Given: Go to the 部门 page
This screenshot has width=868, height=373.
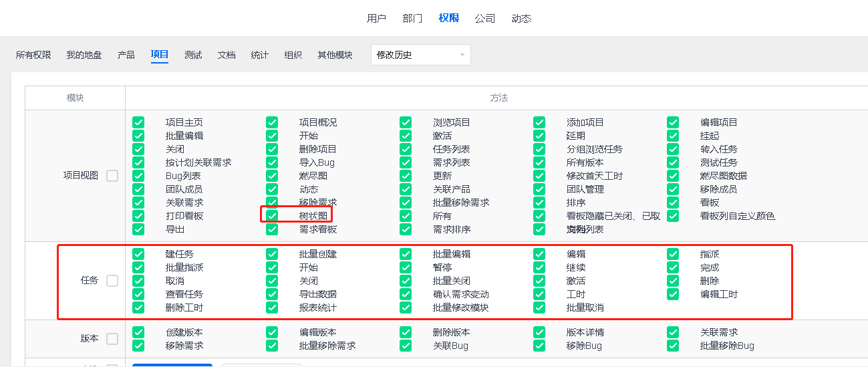Looking at the screenshot, I should pos(412,18).
